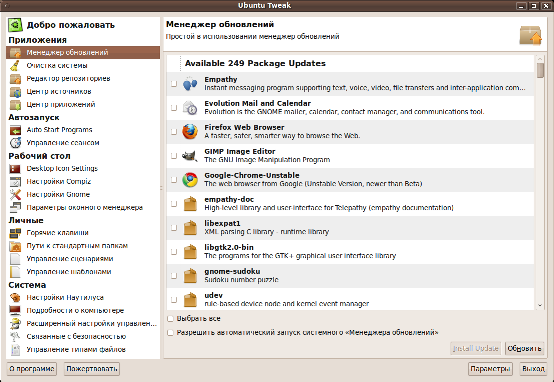The height and width of the screenshot is (382, 554).
Task: Click the Google Chrome icon in updates list
Action: [x=190, y=180]
